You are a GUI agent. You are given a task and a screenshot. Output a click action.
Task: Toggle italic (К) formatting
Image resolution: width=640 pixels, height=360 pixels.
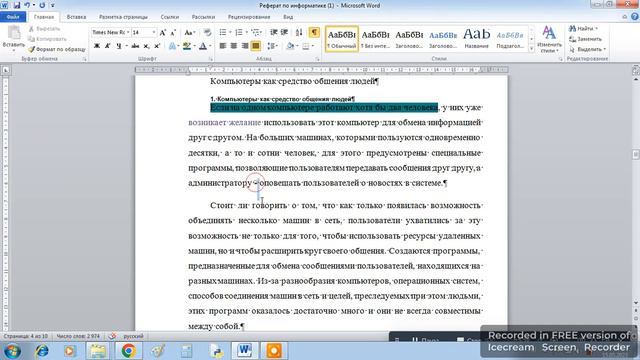(x=107, y=46)
